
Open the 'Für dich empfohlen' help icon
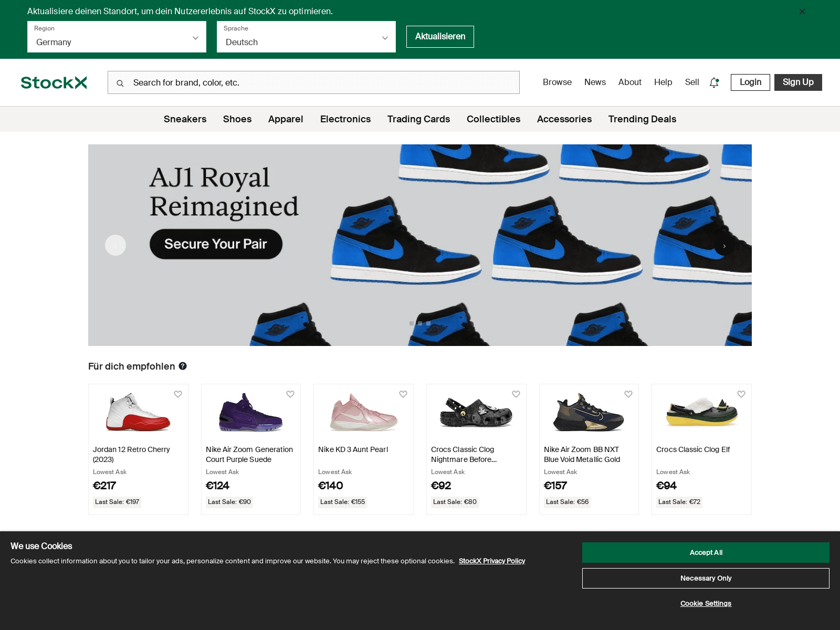[x=183, y=366]
